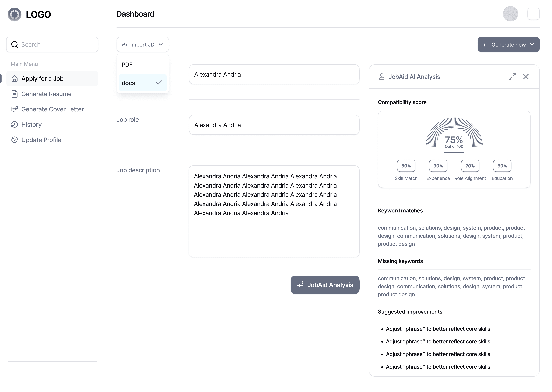Viewport: 552px width, 392px height.
Task: Click the Generate Resume document icon
Action: [14, 94]
